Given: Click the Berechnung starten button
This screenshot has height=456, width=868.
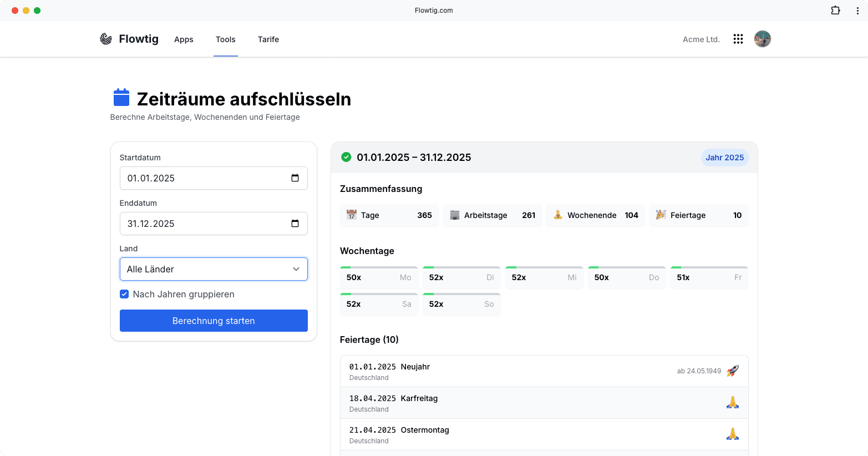Looking at the screenshot, I should (x=214, y=321).
